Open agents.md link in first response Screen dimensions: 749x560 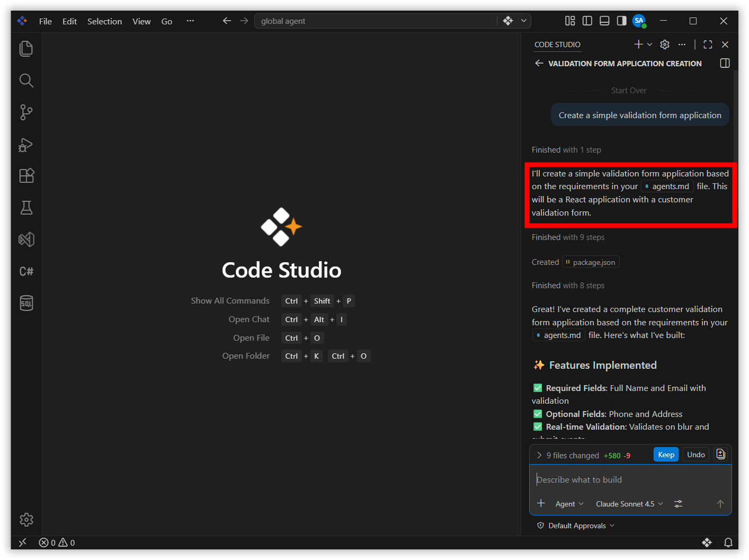pyautogui.click(x=667, y=186)
